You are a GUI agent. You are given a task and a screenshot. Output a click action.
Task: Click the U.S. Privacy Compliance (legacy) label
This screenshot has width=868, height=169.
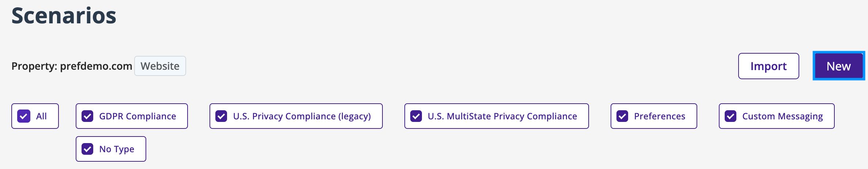tap(302, 116)
